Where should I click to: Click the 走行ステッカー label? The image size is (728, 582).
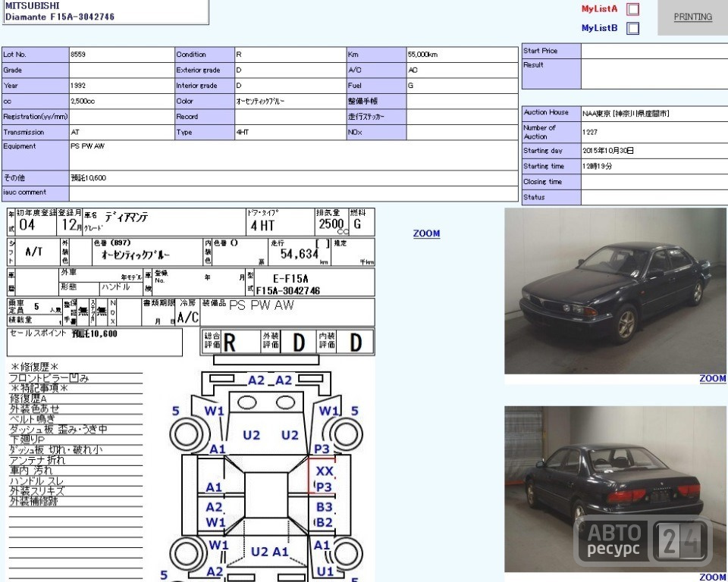pyautogui.click(x=366, y=117)
